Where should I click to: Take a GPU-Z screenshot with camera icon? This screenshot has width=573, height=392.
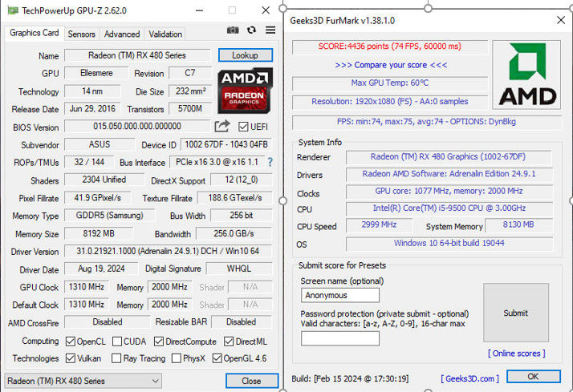[x=233, y=30]
